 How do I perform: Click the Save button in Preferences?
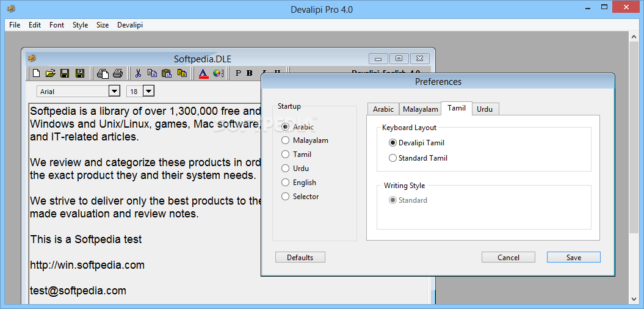tap(573, 257)
